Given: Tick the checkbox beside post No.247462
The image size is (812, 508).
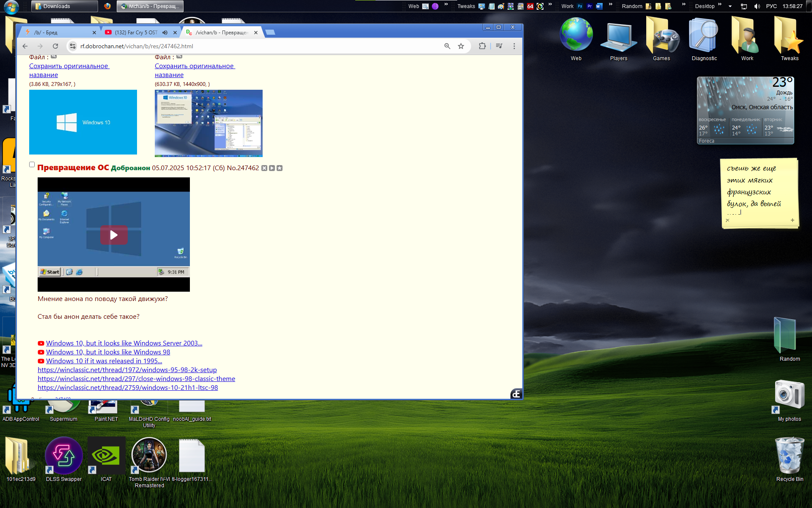Looking at the screenshot, I should pos(32,165).
